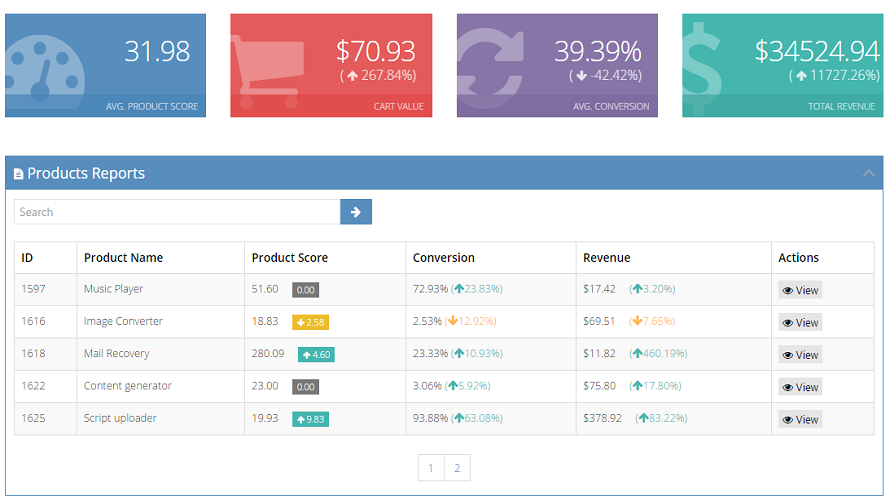Click the document icon beside Products Reports title
This screenshot has height=500, width=890.
click(19, 174)
